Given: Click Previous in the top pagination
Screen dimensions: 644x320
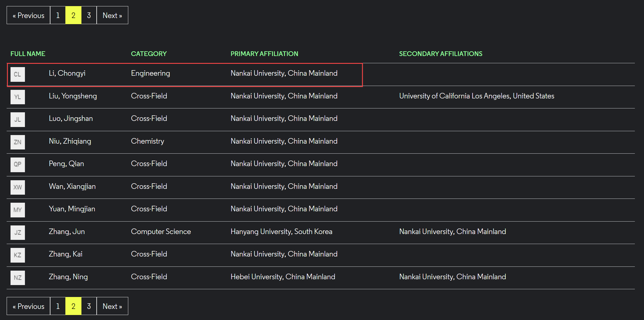Looking at the screenshot, I should (x=29, y=15).
